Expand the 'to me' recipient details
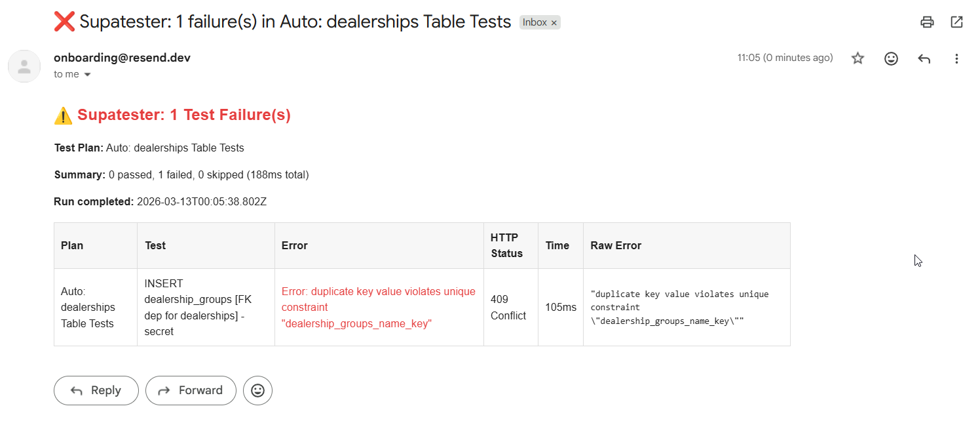The width and height of the screenshot is (980, 423). point(66,74)
